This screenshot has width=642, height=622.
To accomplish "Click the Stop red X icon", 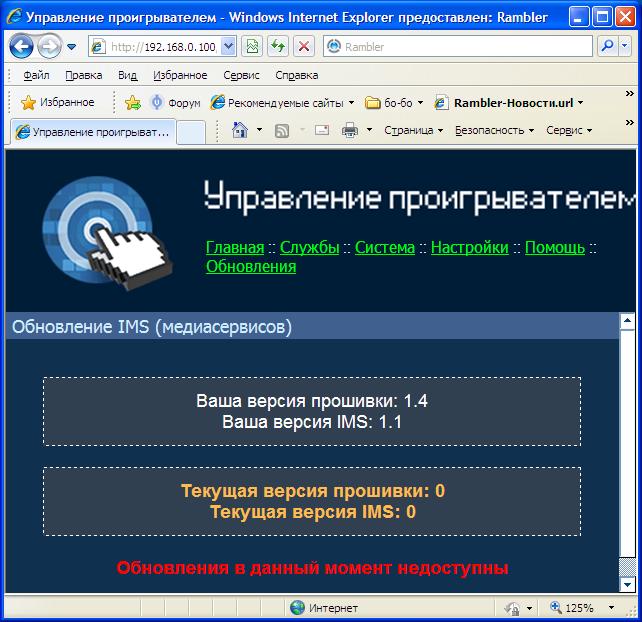I will point(304,47).
